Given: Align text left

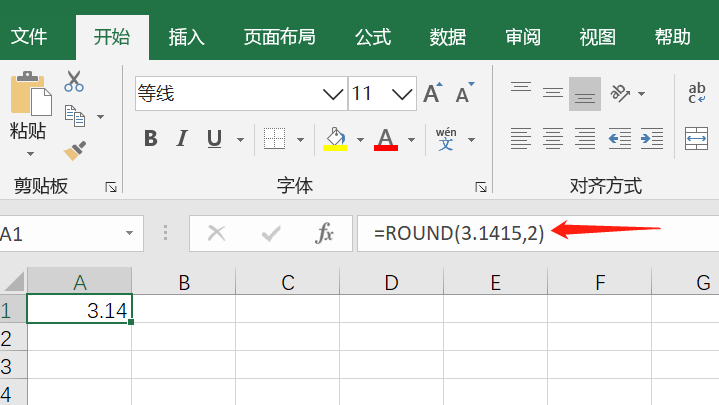Looking at the screenshot, I should (521, 139).
